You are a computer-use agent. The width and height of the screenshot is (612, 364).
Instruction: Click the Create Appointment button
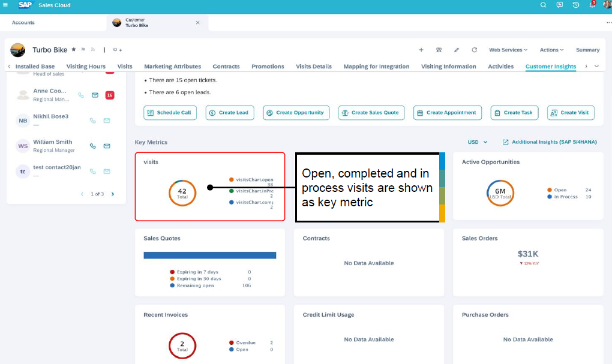coord(447,113)
